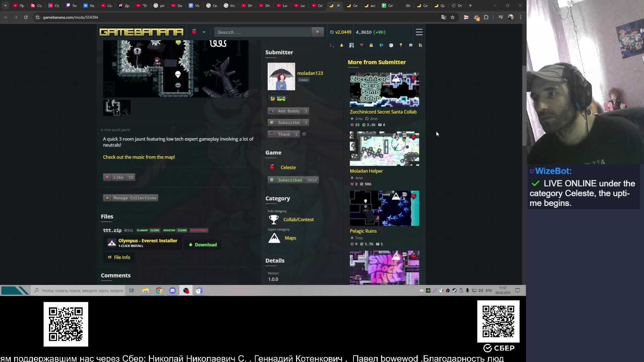Open a new browser tab
This screenshot has width=644, height=362.
click(470, 5)
